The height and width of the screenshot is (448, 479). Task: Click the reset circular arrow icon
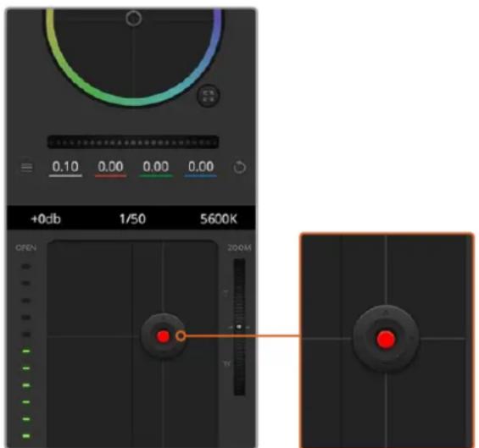click(239, 168)
